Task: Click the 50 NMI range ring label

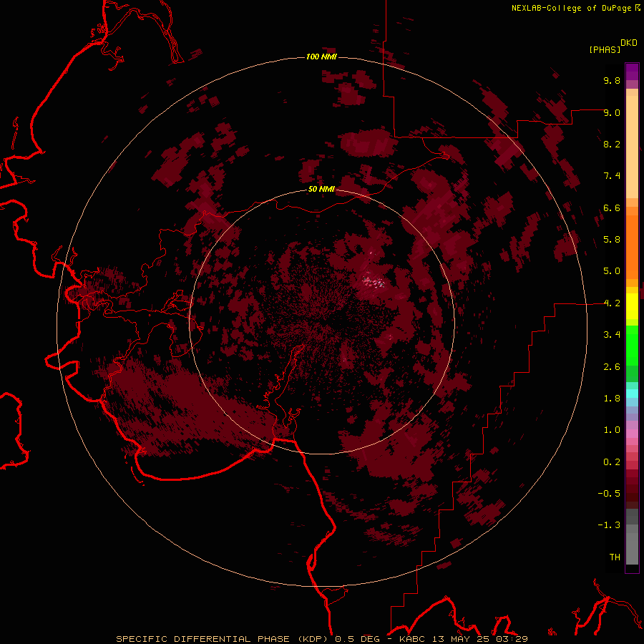Action: pyautogui.click(x=321, y=189)
